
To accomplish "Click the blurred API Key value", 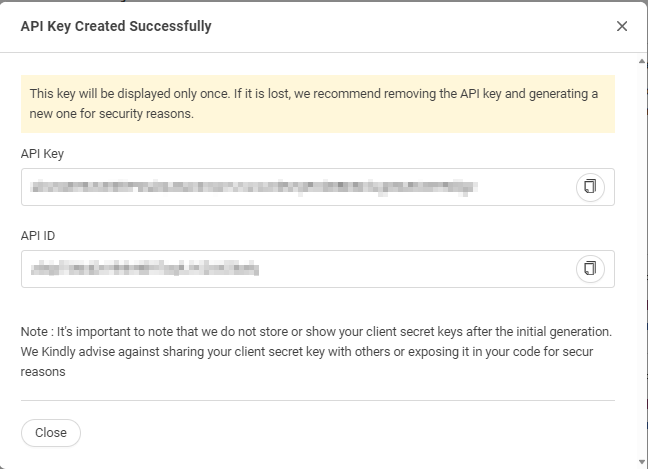I will pos(254,187).
